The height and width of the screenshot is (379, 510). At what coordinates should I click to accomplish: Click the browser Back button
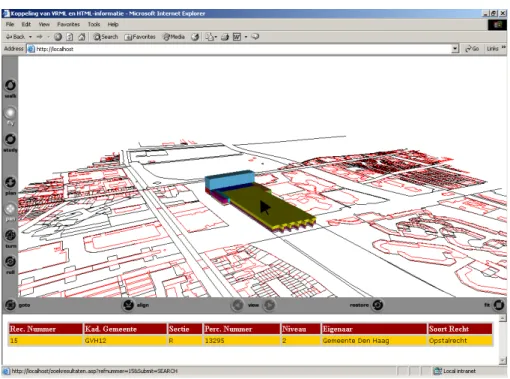point(15,37)
